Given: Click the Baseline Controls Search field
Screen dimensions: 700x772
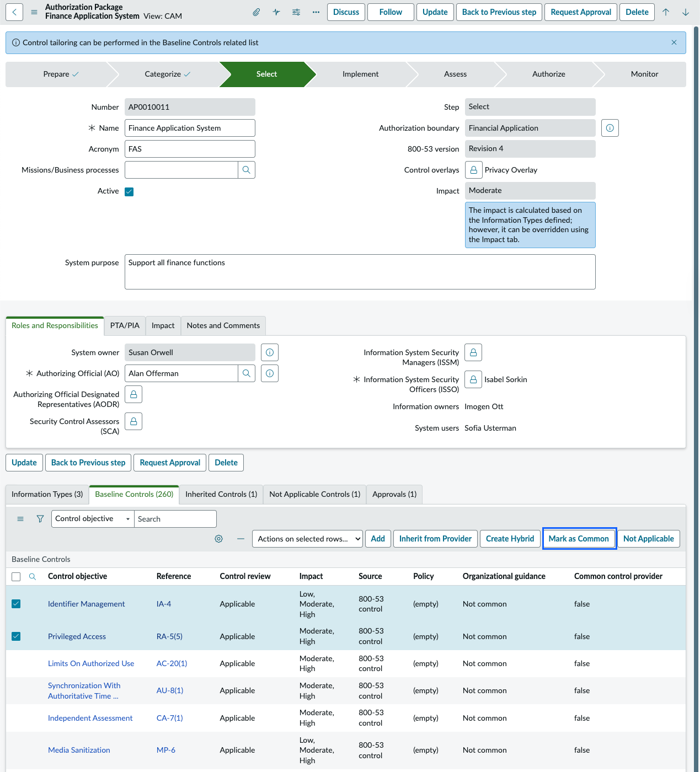Looking at the screenshot, I should (x=175, y=519).
